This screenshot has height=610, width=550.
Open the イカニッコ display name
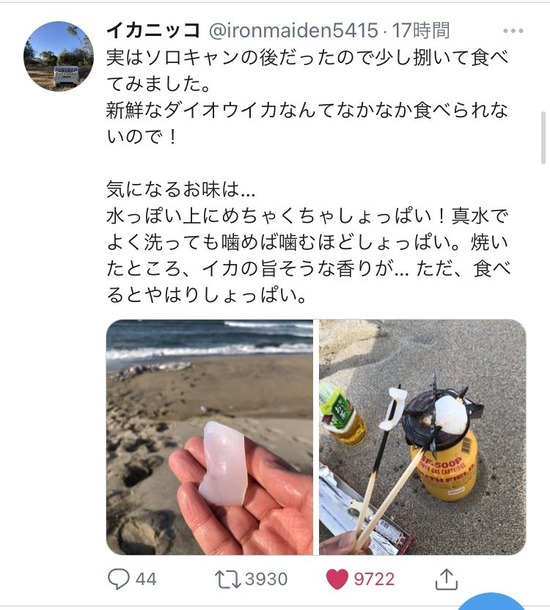tap(154, 30)
